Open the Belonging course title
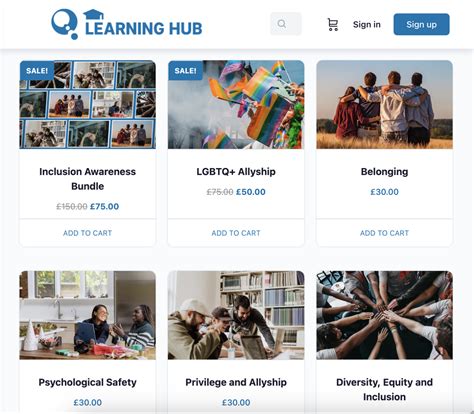The width and height of the screenshot is (474, 414). coord(384,172)
